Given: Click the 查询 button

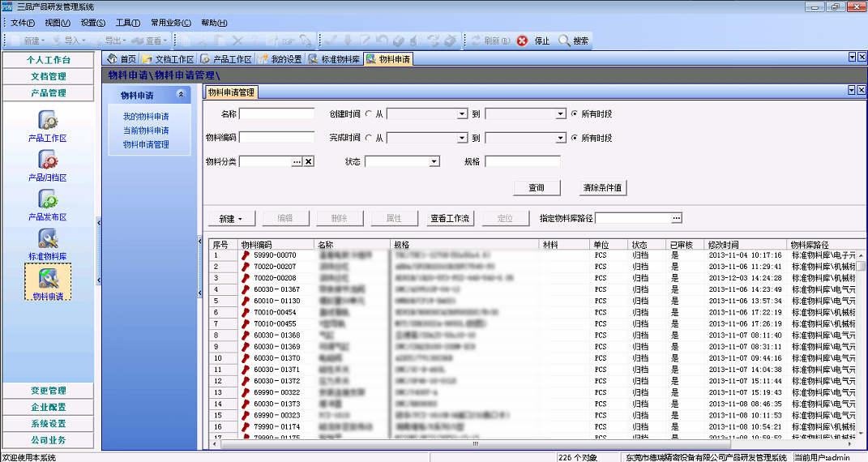Looking at the screenshot, I should [x=536, y=188].
